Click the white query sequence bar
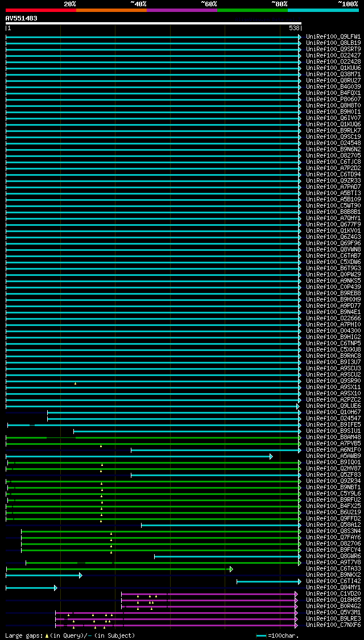 (154, 23)
